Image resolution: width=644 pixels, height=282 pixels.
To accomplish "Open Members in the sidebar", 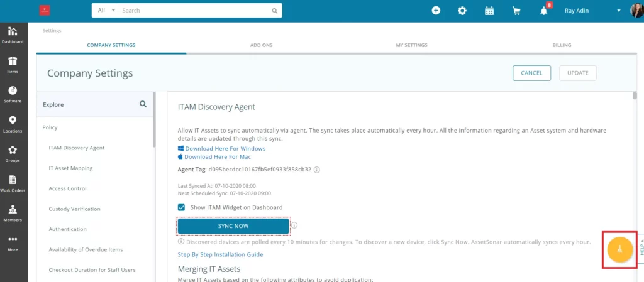I will point(13,213).
